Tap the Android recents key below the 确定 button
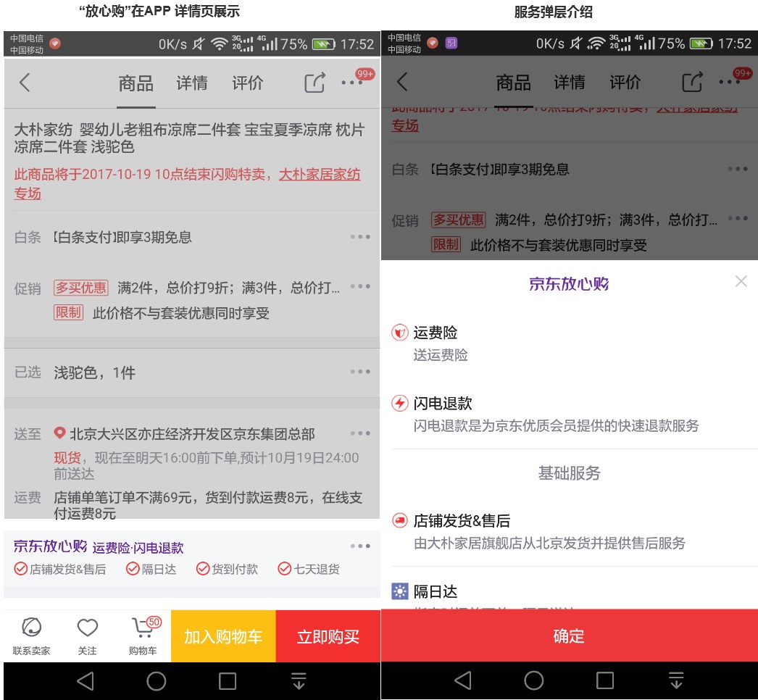The image size is (758, 700). (x=605, y=680)
